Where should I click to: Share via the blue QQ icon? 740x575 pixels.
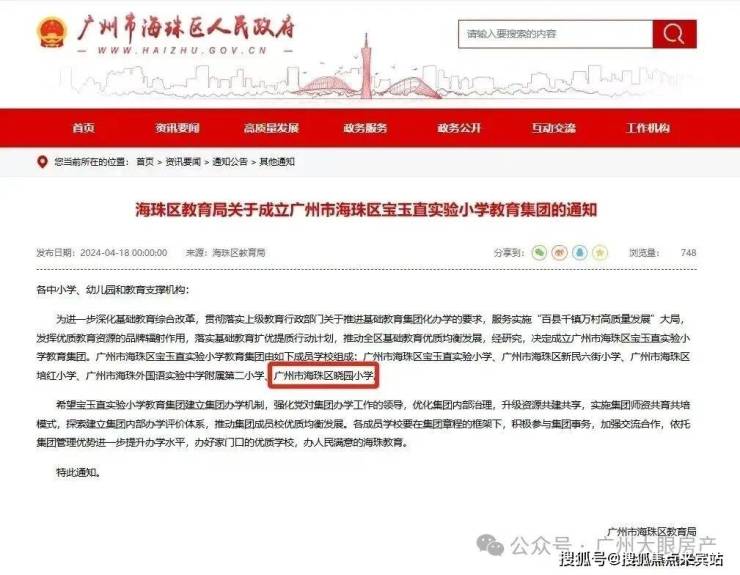coord(580,253)
